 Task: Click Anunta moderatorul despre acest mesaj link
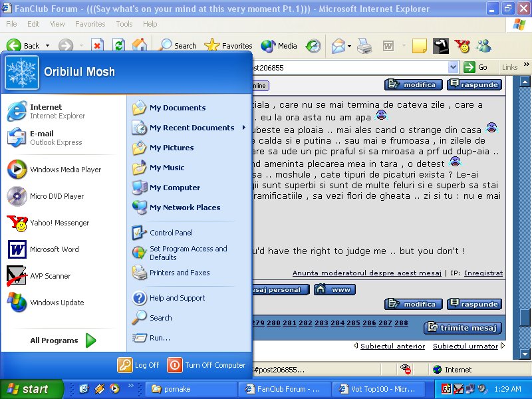point(367,273)
